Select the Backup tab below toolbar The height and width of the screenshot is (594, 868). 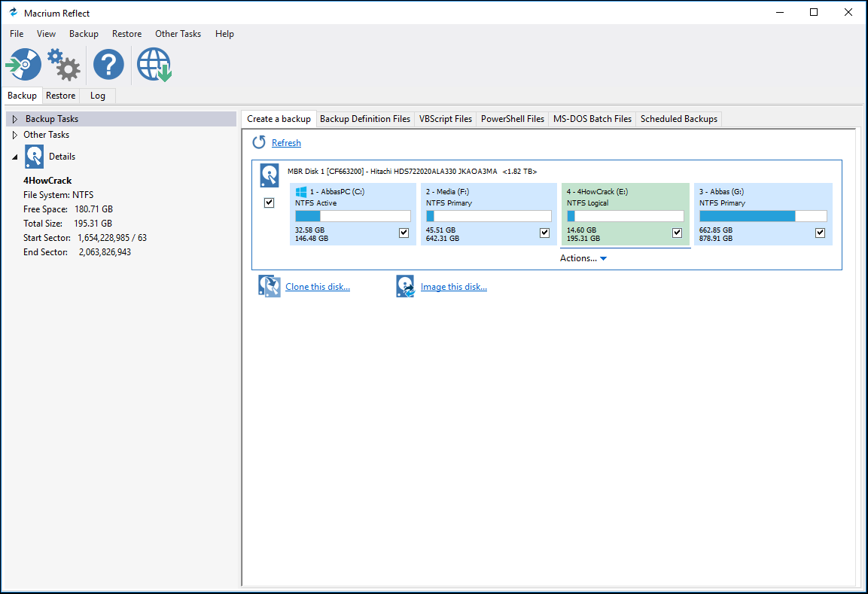[x=22, y=96]
